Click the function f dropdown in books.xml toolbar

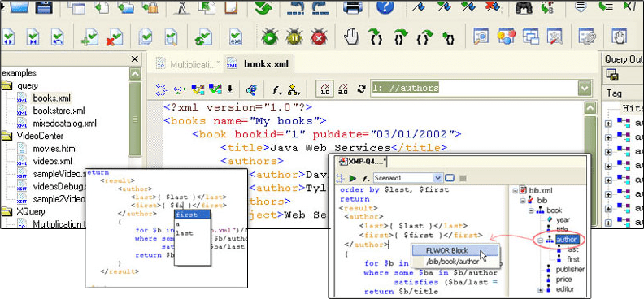pos(277,89)
